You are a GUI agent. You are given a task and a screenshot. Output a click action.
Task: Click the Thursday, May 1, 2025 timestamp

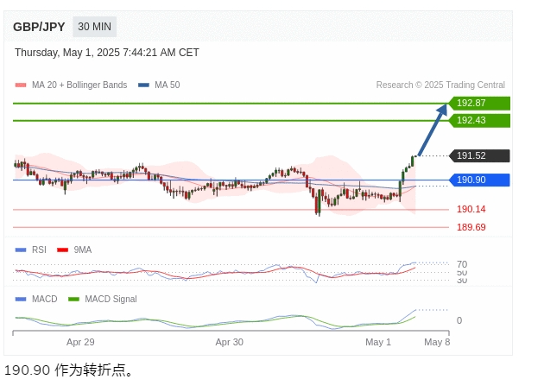pyautogui.click(x=107, y=53)
